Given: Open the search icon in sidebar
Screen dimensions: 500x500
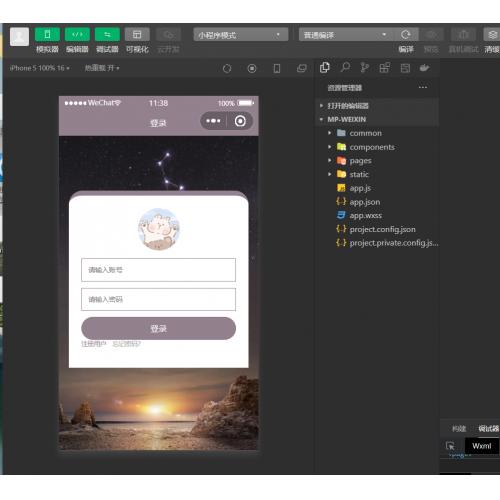Looking at the screenshot, I should pyautogui.click(x=345, y=68).
